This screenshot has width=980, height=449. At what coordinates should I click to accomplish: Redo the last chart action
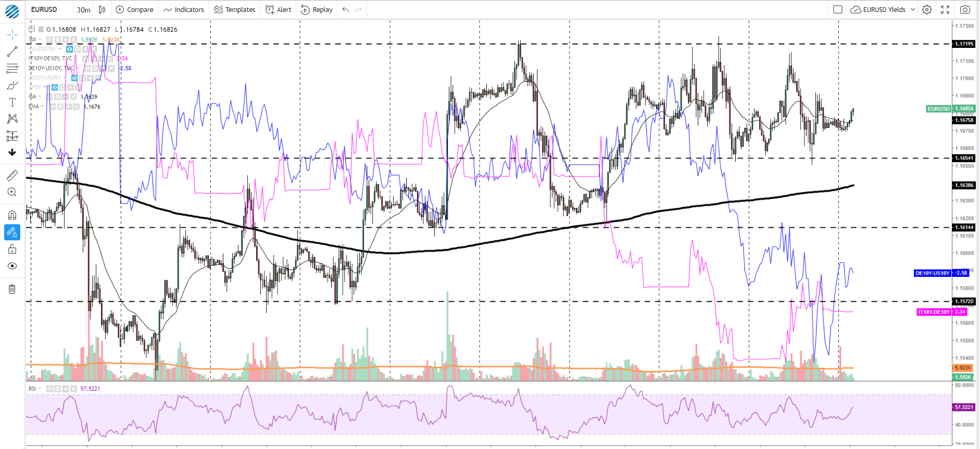coord(358,9)
